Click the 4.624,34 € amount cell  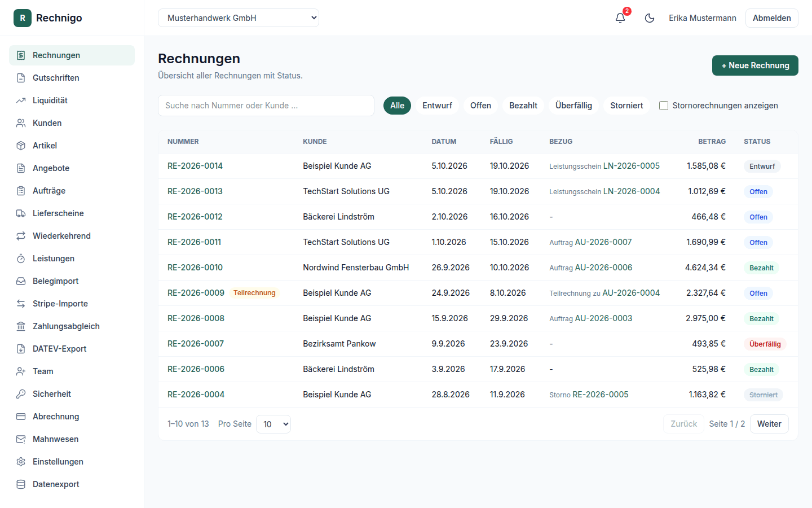705,268
